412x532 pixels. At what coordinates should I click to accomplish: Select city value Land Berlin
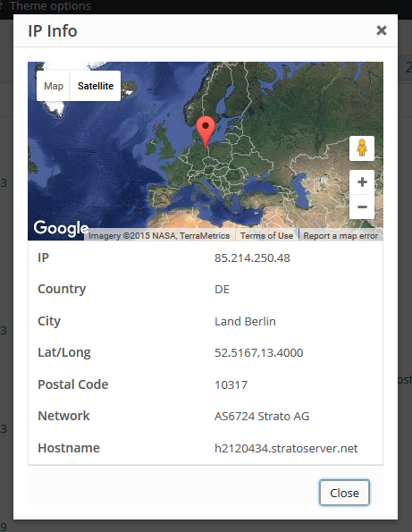245,321
